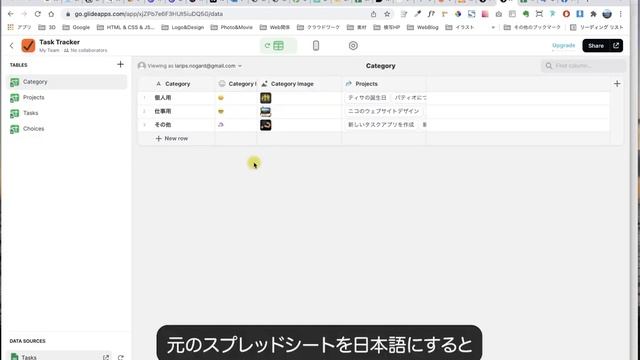Reload the page in browser
The image size is (640, 360).
point(38,14)
